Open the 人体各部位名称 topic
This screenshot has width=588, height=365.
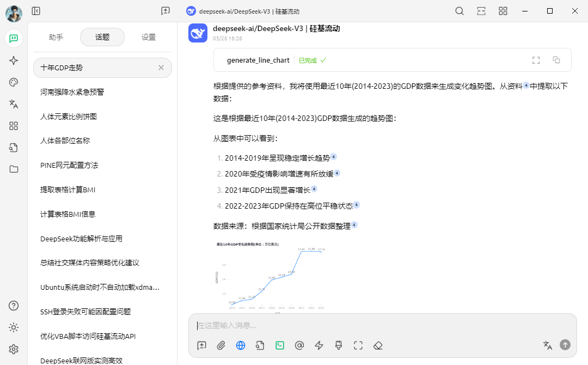(x=102, y=141)
